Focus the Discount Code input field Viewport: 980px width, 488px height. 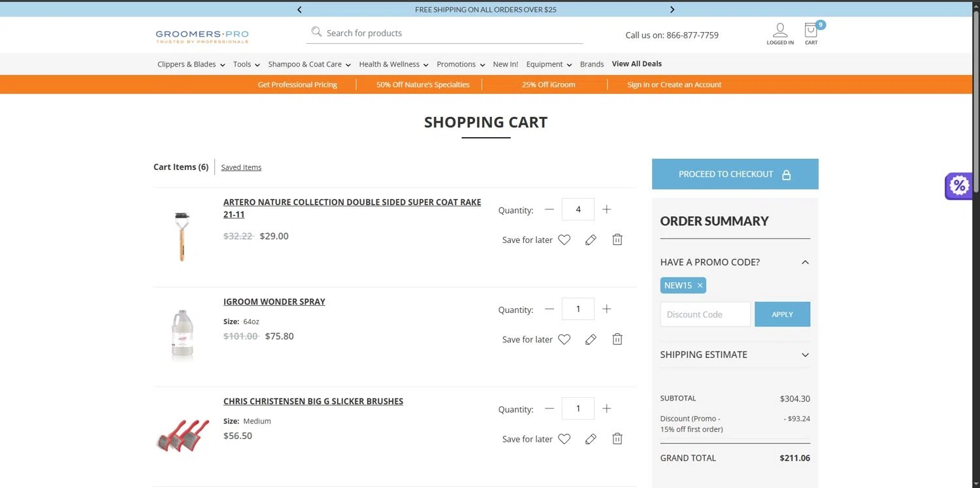click(705, 314)
